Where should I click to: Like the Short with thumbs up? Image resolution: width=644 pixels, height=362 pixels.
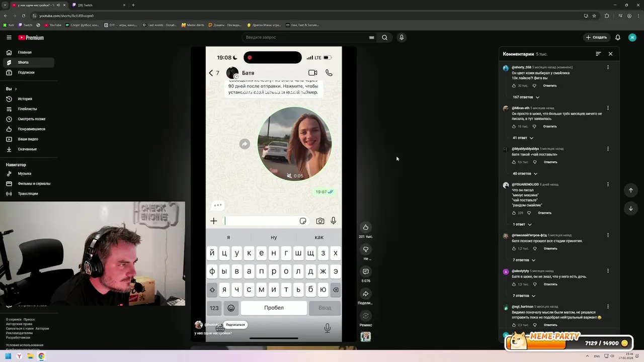click(366, 227)
